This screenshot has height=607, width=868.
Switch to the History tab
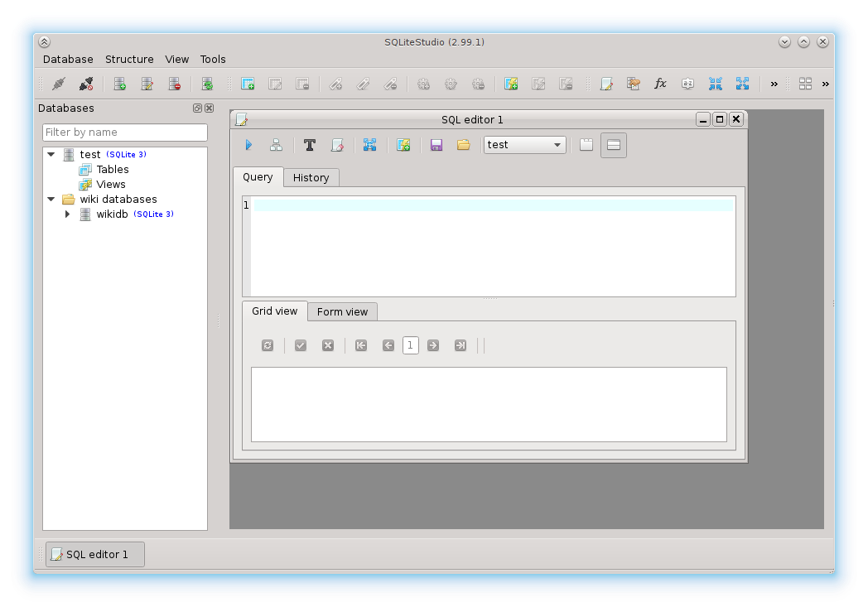(x=311, y=177)
